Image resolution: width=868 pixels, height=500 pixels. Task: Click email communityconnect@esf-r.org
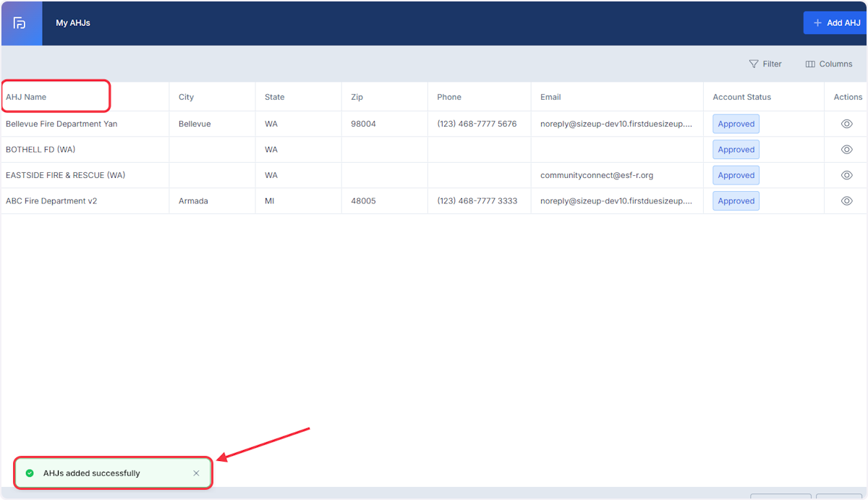pyautogui.click(x=597, y=175)
